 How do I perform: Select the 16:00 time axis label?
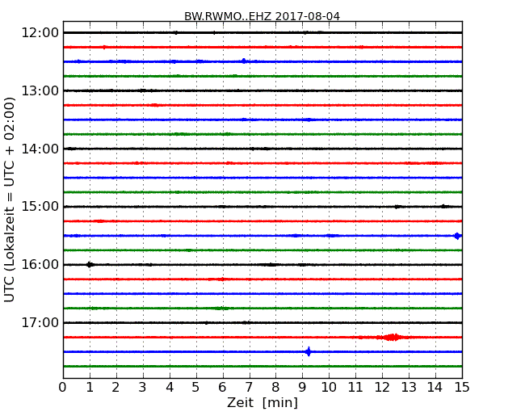40,265
